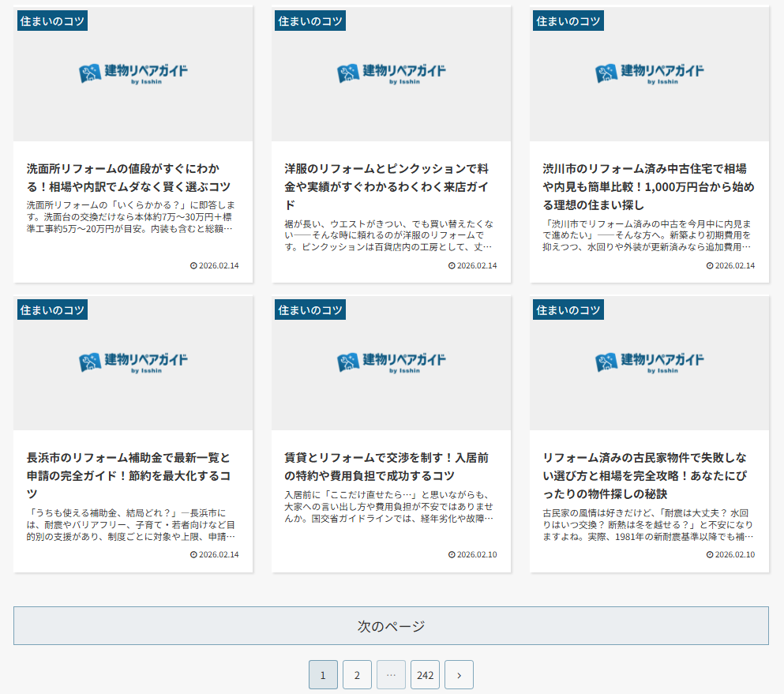The width and height of the screenshot is (784, 694).
Task: Jump to page 242 in the pagination
Action: click(x=425, y=674)
